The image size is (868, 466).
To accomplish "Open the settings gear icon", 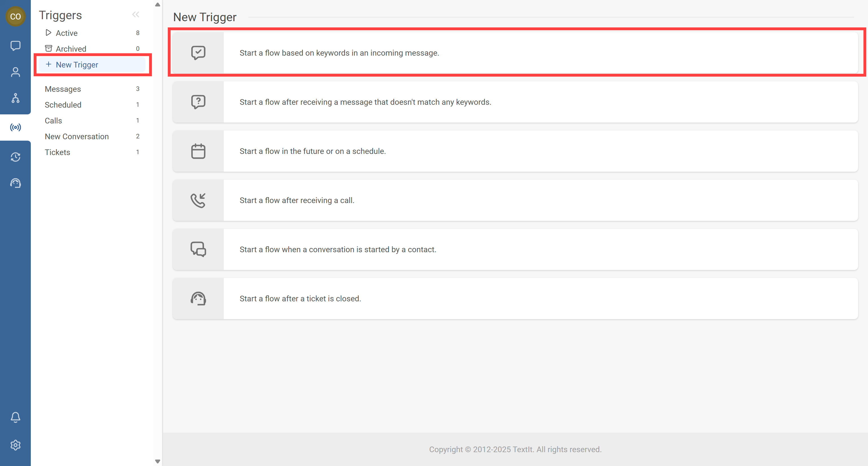I will pos(15,445).
